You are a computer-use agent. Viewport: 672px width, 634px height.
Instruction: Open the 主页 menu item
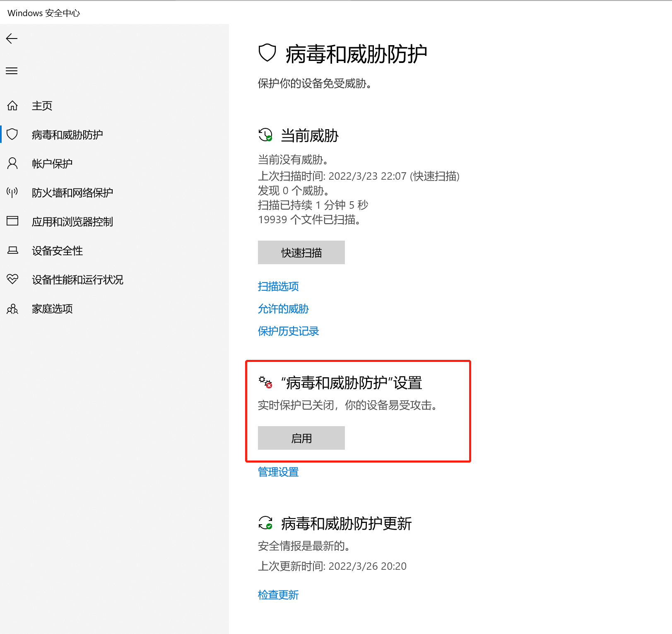[x=42, y=106]
